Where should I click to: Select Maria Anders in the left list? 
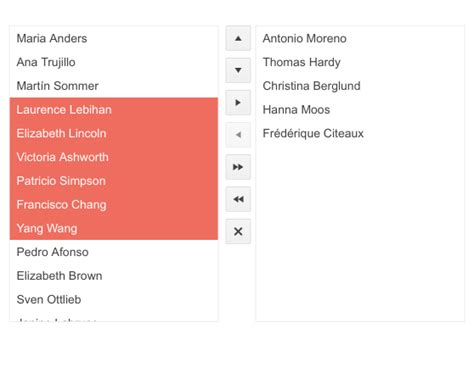pos(114,38)
